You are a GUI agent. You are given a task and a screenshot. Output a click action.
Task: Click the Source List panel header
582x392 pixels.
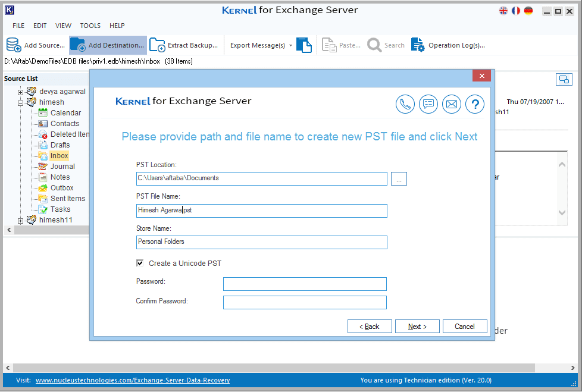(x=21, y=79)
